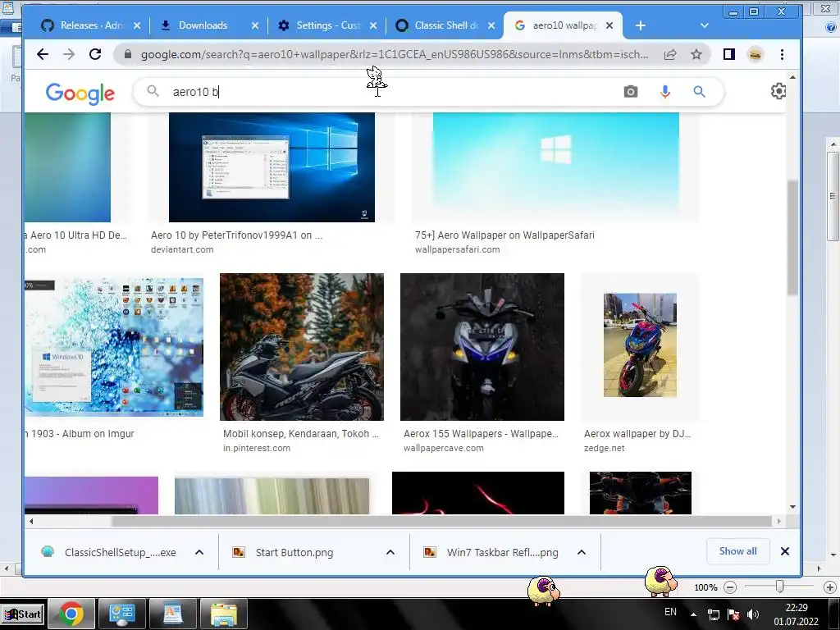
Task: Click the page vertical scrollbar thumb
Action: coord(793,237)
